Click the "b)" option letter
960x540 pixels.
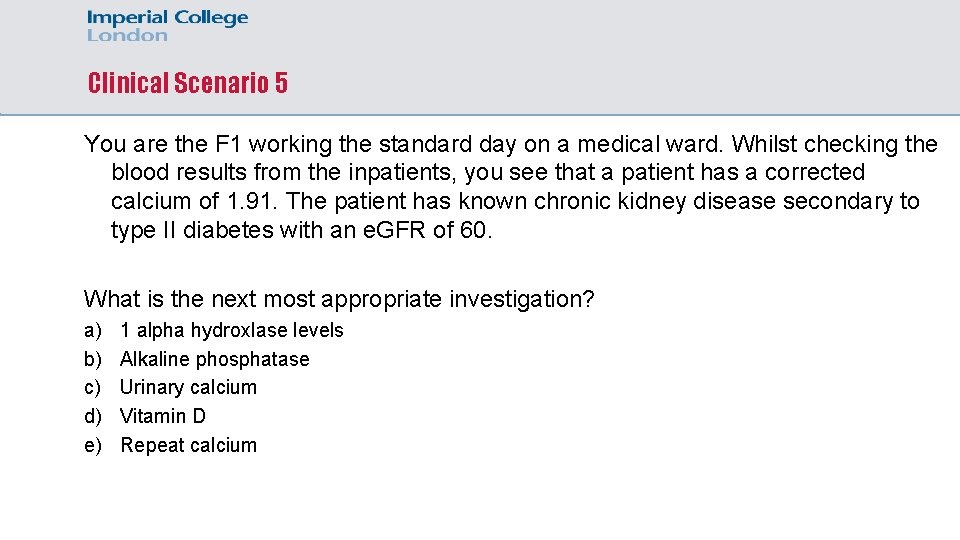[x=93, y=359]
